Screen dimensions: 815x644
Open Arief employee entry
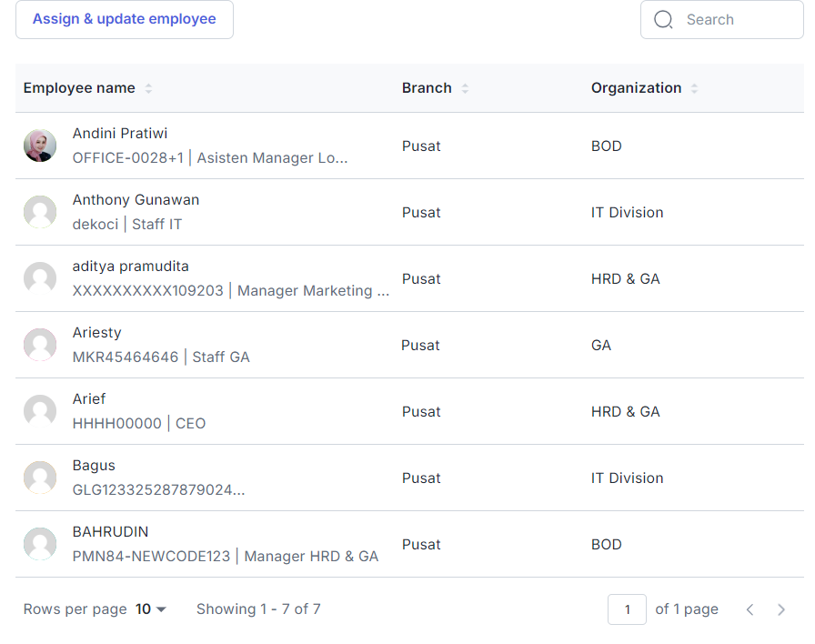tap(89, 399)
